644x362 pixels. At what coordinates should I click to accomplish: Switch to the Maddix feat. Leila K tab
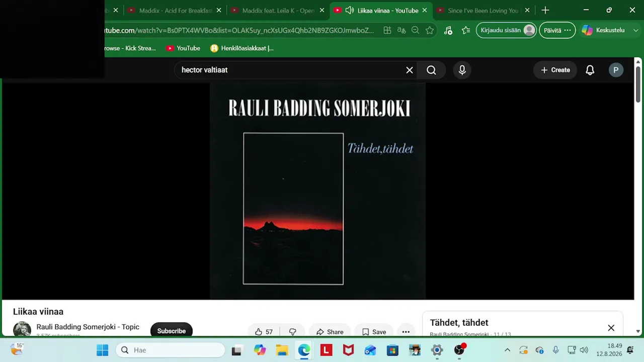tap(278, 11)
